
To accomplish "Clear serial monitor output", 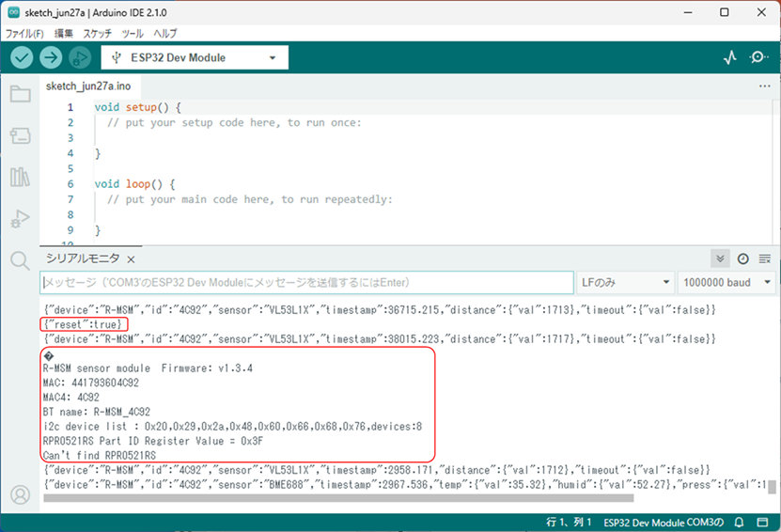I will pyautogui.click(x=765, y=258).
